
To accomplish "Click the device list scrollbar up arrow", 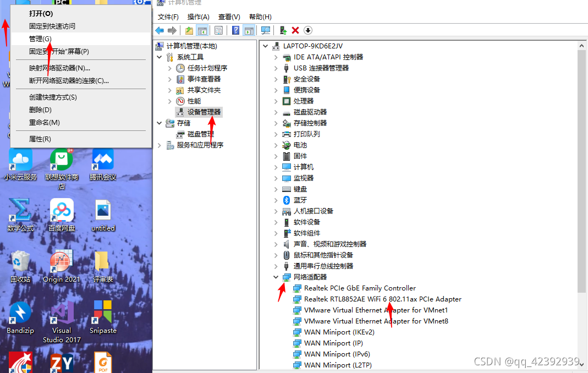I will [581, 46].
